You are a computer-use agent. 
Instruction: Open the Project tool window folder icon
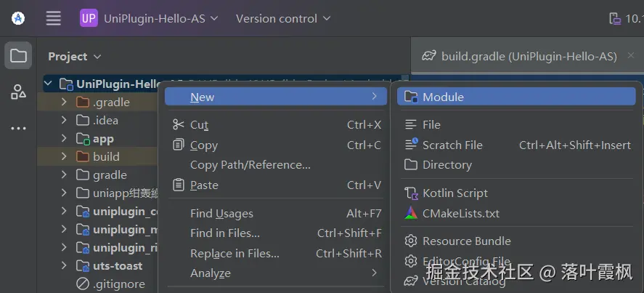[18, 56]
